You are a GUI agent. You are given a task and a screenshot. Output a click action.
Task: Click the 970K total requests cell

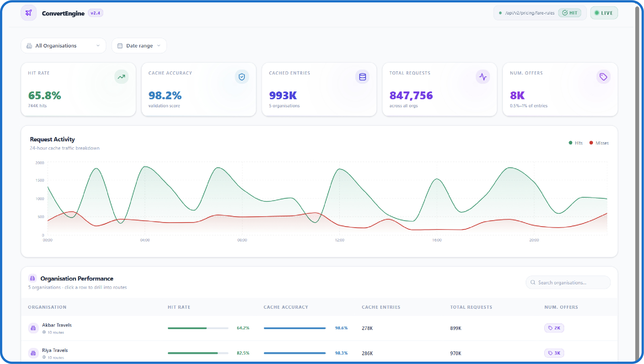tap(456, 353)
